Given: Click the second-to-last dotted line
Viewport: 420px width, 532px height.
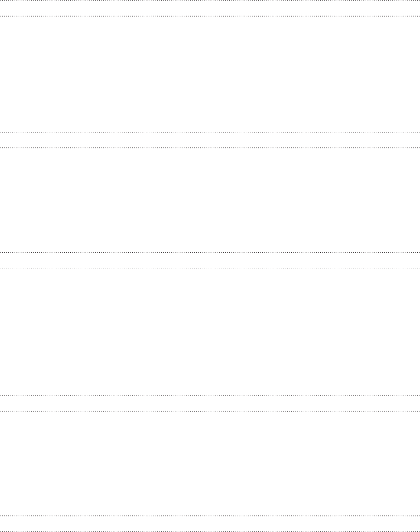Looking at the screenshot, I should [210, 516].
